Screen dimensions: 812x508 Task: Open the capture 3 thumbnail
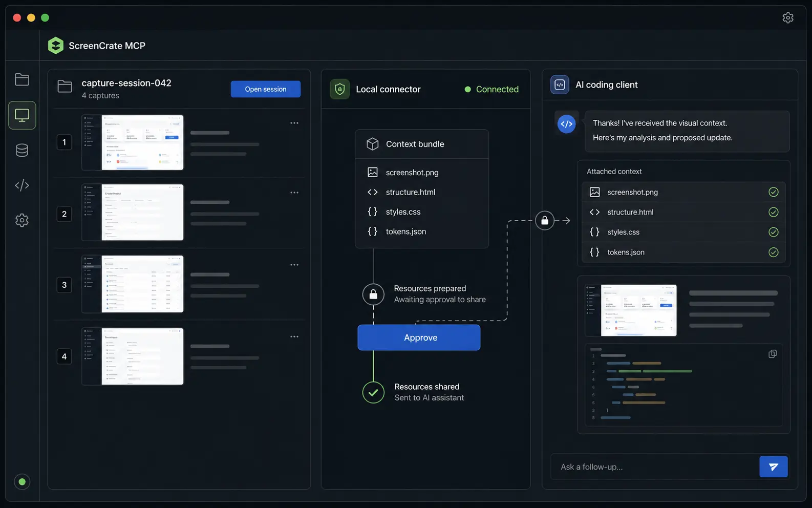(x=133, y=284)
